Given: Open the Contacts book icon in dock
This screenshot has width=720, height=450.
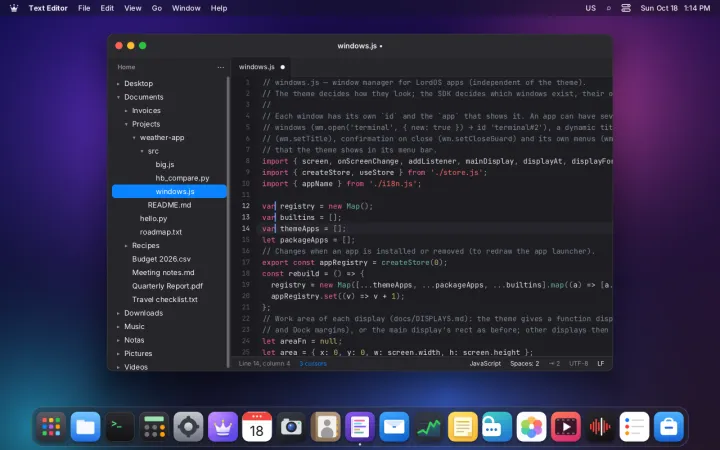Looking at the screenshot, I should [x=326, y=427].
